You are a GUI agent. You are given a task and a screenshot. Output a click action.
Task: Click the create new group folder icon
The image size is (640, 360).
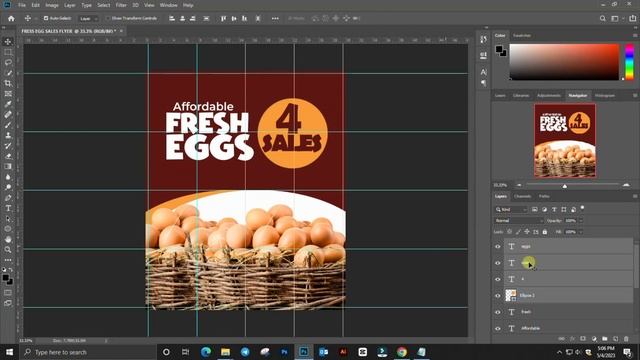pos(604,339)
